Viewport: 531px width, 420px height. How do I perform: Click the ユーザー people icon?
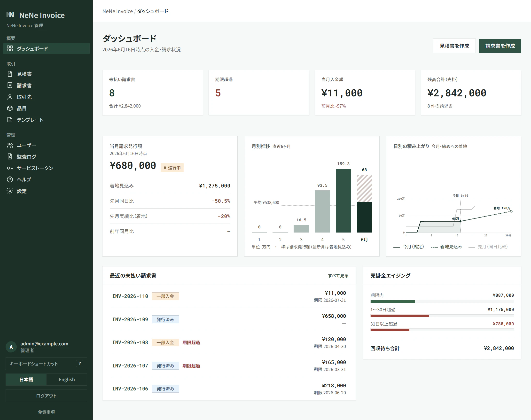[10, 145]
